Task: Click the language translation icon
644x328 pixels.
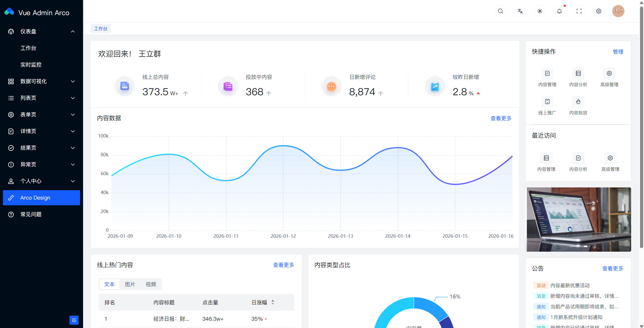Action: point(520,11)
